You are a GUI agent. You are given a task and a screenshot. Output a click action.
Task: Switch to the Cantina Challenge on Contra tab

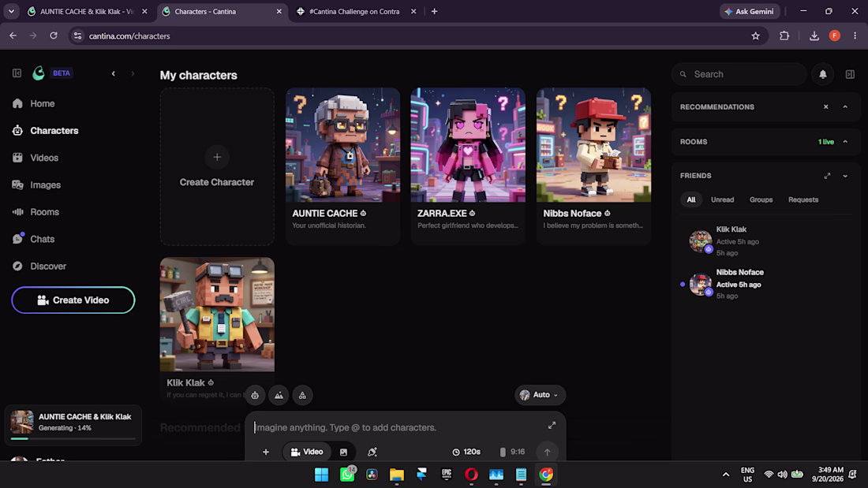[355, 11]
